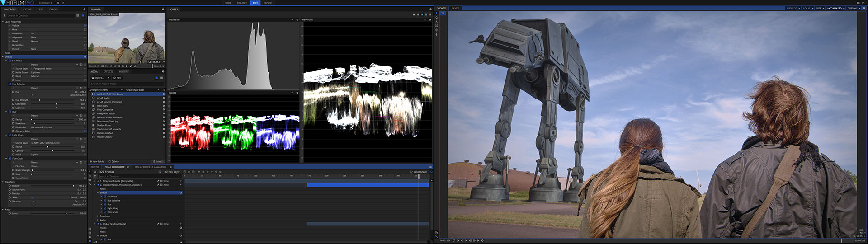Click the Trimmer video preview thumbnail
868x244 pixels.
point(127,38)
